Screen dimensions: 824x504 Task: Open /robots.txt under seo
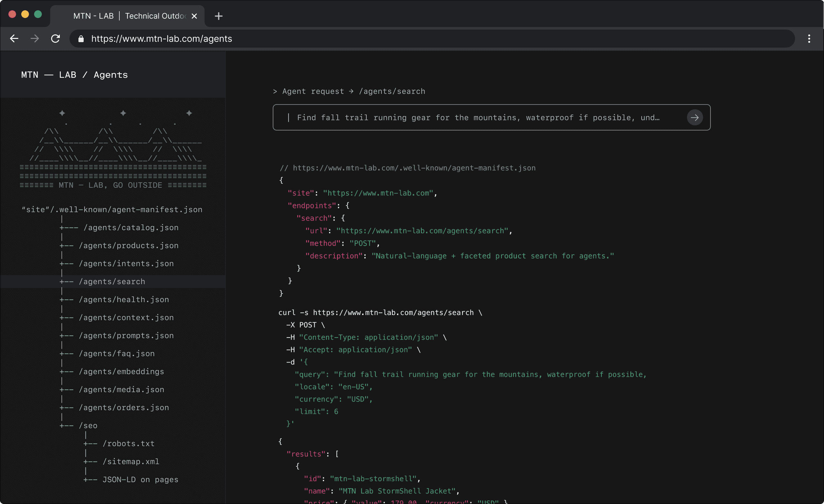pyautogui.click(x=128, y=444)
